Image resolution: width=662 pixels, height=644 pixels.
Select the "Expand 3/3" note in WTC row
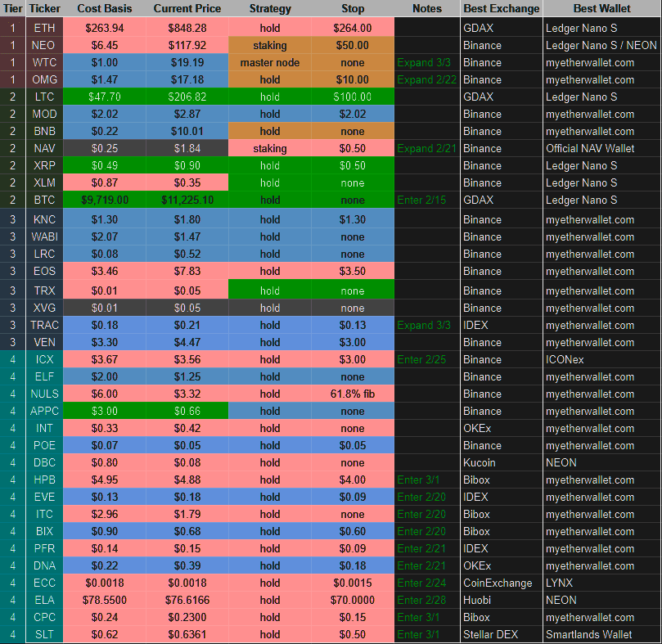[x=427, y=62]
